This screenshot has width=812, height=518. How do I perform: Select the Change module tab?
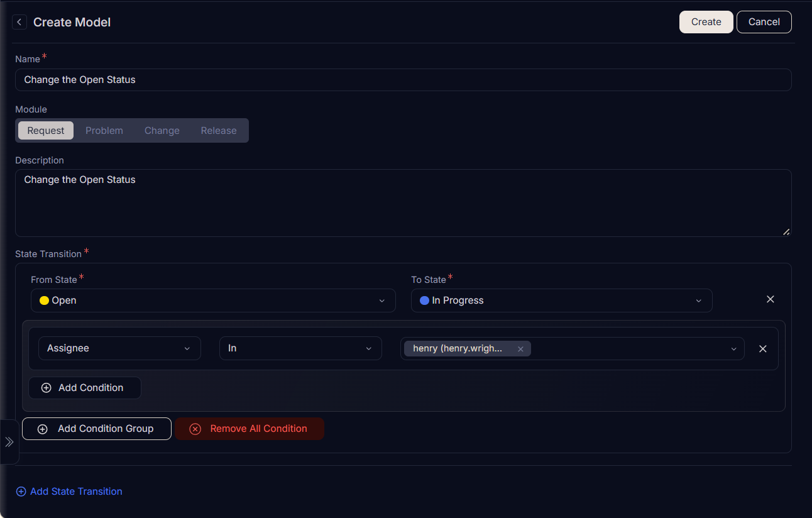tap(162, 131)
